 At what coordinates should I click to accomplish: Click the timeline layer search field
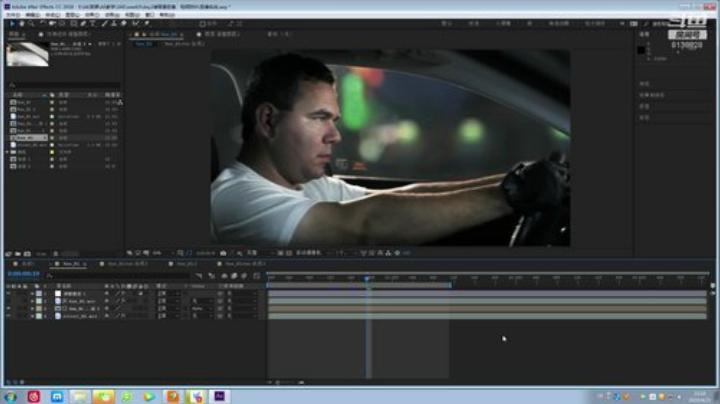[118, 276]
